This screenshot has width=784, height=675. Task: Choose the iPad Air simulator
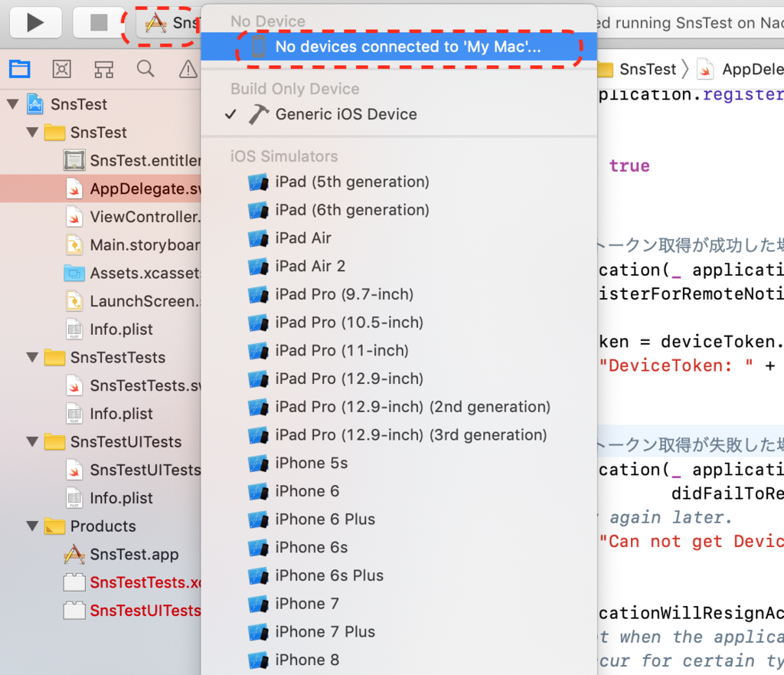tap(399, 238)
